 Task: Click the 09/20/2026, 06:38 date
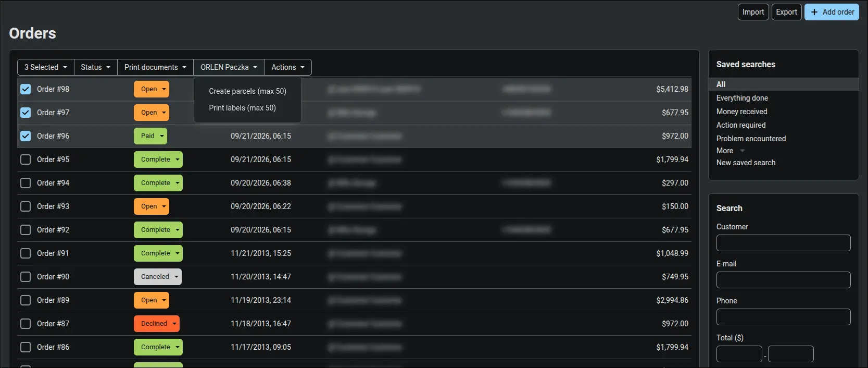[261, 183]
